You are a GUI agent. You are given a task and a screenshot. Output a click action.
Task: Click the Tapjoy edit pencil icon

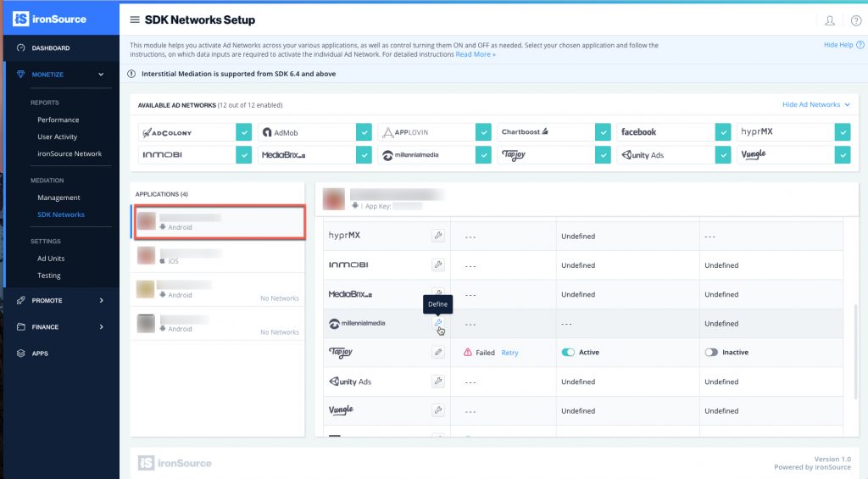point(438,352)
